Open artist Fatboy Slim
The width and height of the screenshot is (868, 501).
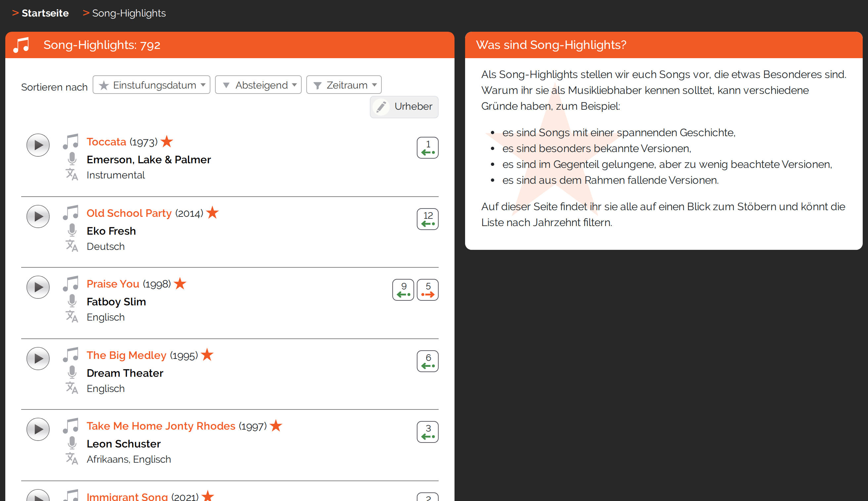pos(116,302)
